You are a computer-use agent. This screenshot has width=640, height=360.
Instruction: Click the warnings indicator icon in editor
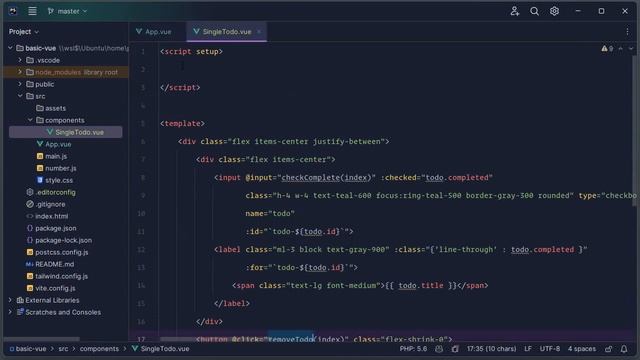click(607, 49)
